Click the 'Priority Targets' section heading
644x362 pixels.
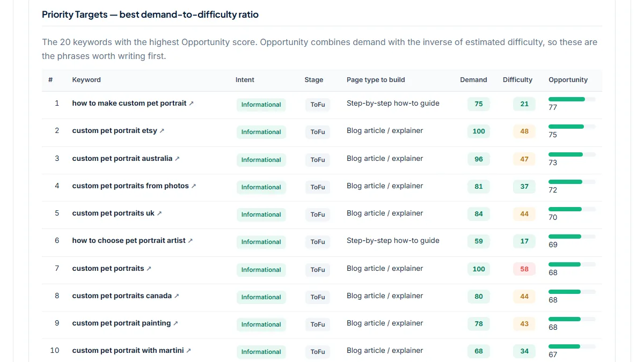150,14
